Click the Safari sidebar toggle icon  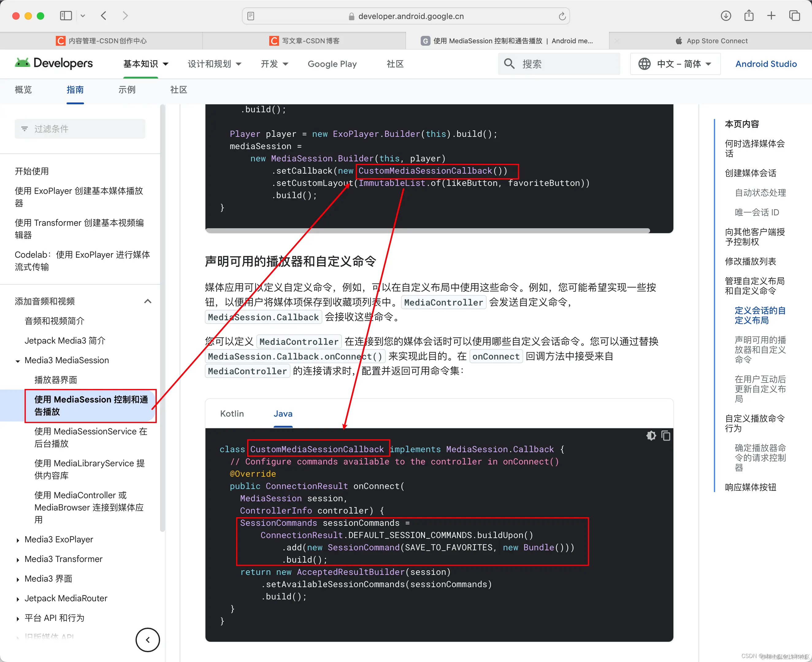coord(66,16)
